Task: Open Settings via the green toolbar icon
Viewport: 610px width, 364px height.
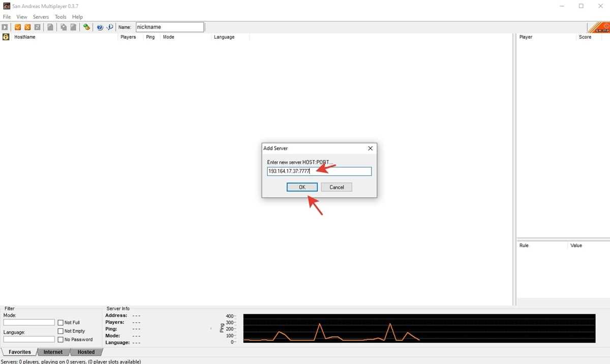Action: click(86, 27)
